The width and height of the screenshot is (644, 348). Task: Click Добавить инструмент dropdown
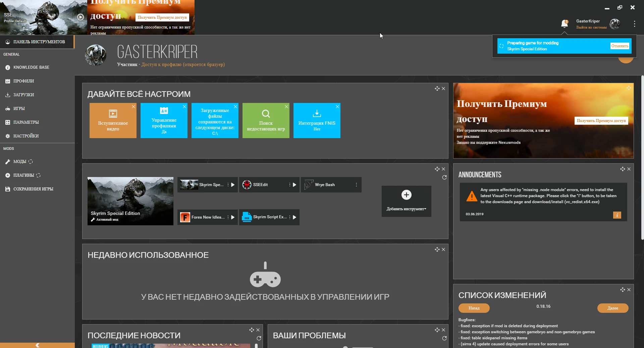coord(407,201)
